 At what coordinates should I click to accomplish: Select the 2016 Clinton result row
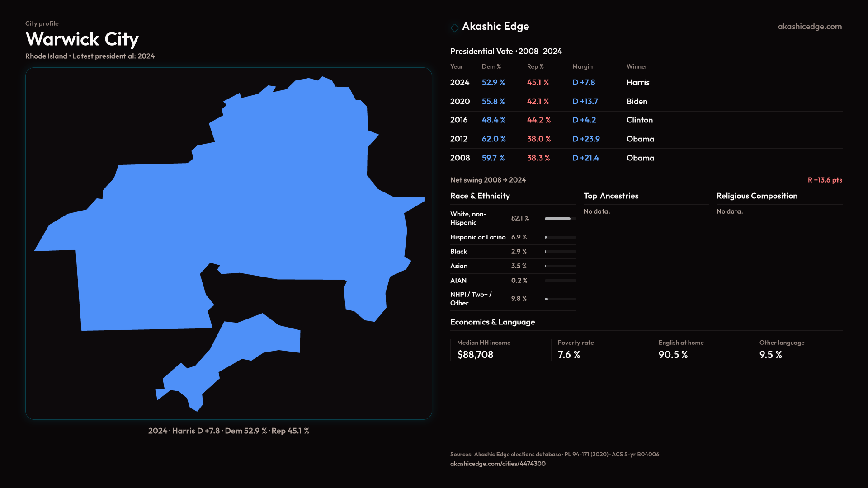tap(646, 120)
